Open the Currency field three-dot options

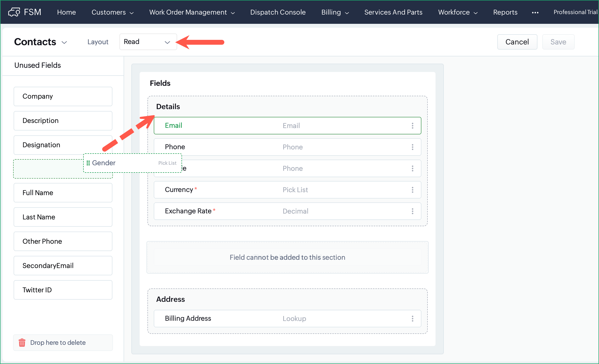click(412, 190)
